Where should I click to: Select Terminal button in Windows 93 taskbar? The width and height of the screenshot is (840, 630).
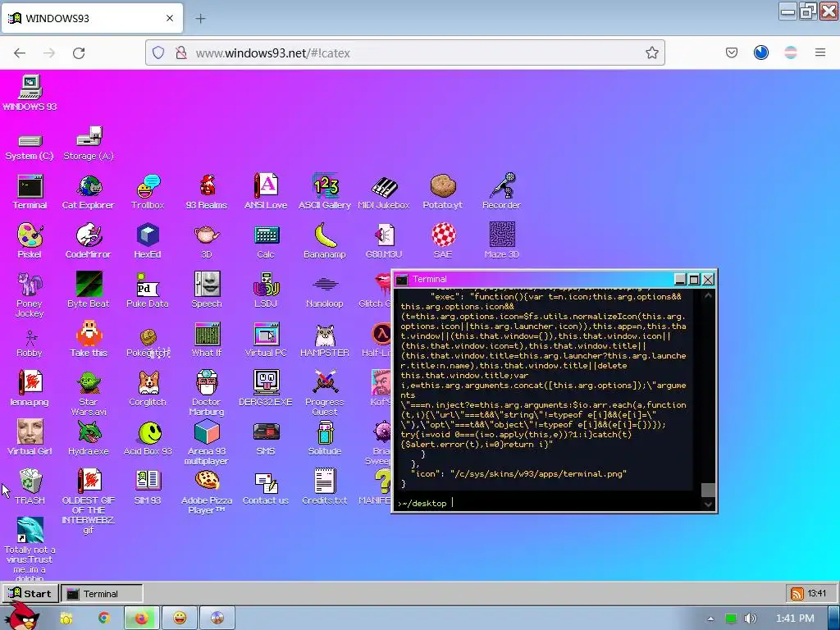pos(102,594)
